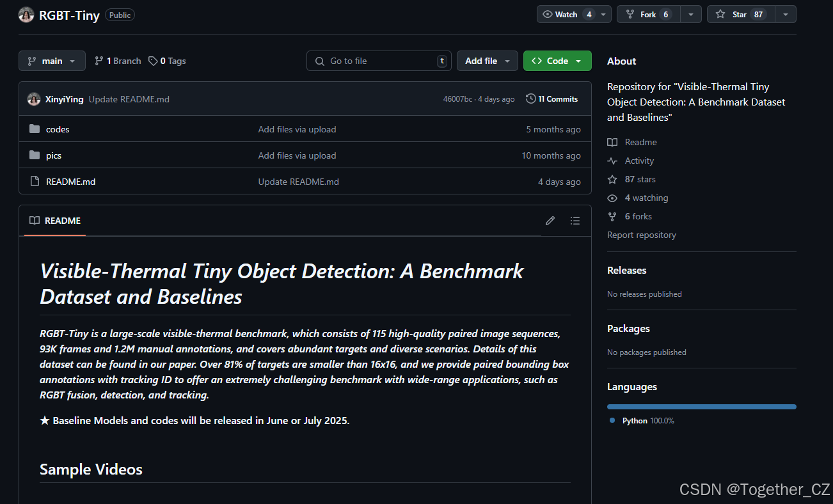This screenshot has height=504, width=833.
Task: Select the Activity pulse icon
Action: (x=613, y=161)
